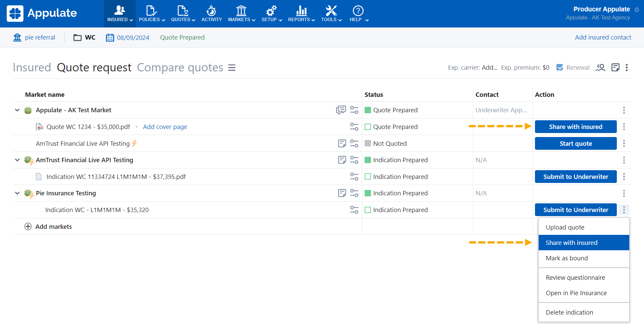Open the messages icon in Appulate - AK Test Market row
The width and height of the screenshot is (644, 331).
click(341, 110)
